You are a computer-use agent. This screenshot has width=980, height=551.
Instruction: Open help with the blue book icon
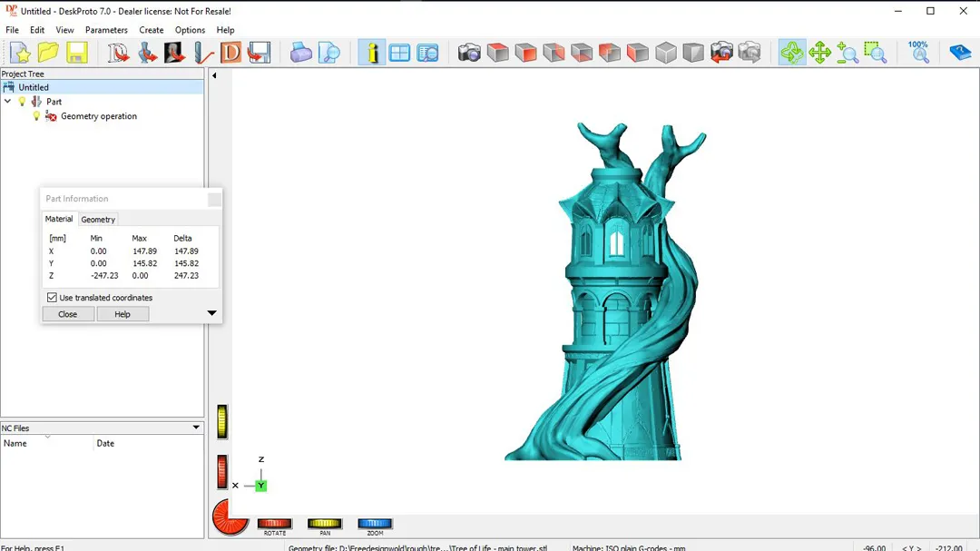pyautogui.click(x=959, y=53)
